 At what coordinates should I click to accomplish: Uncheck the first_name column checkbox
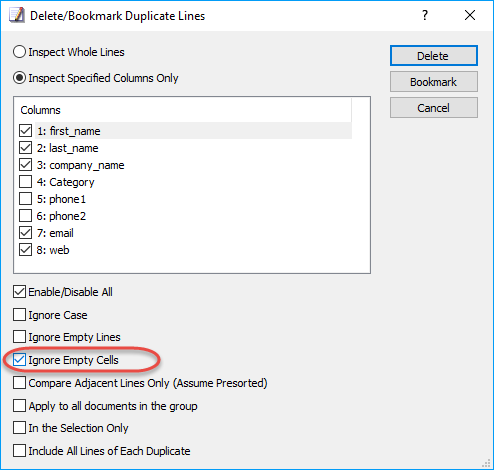(26, 131)
